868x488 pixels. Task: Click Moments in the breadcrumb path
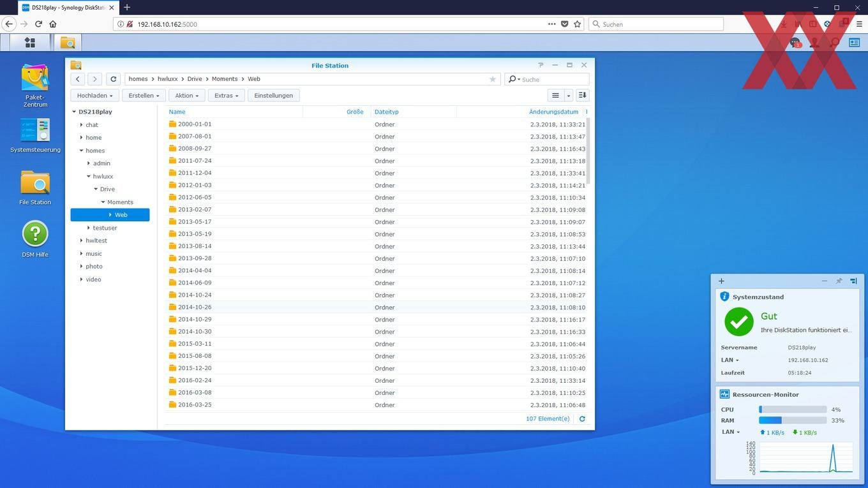coord(225,79)
